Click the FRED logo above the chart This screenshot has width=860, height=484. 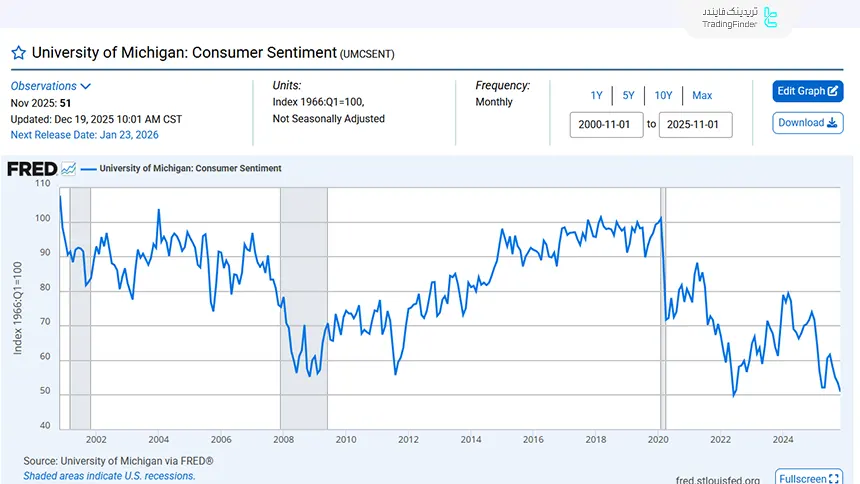31,169
